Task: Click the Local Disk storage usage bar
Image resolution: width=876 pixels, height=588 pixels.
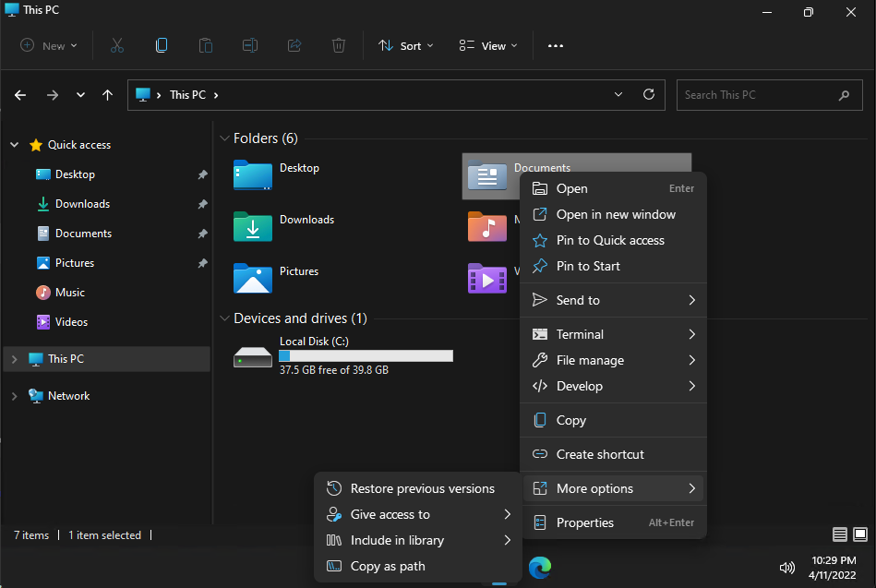Action: pos(366,355)
